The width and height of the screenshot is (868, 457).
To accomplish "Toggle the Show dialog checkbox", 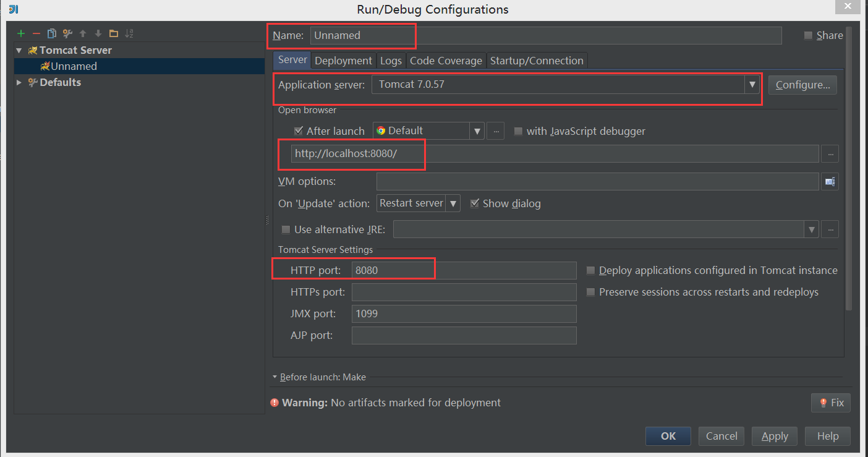I will point(475,203).
